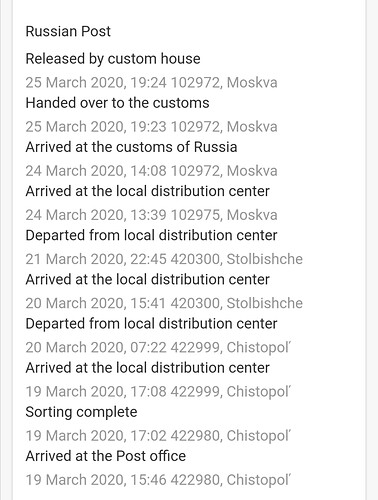Select the Arrived at the Post office entry

pos(106,456)
